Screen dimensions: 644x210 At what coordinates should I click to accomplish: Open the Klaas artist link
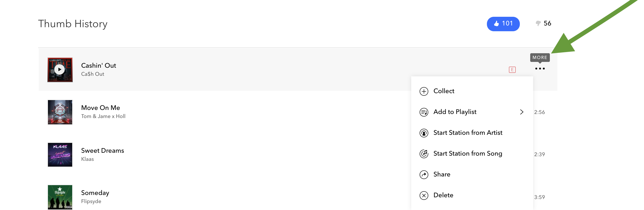tap(87, 159)
